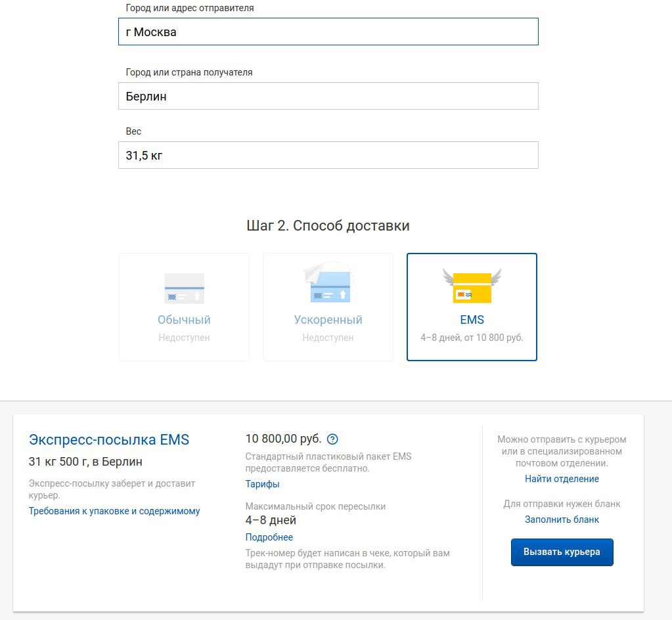Click the recipient city field with Берлин
Viewport: 672px width, 620px height.
click(x=328, y=96)
